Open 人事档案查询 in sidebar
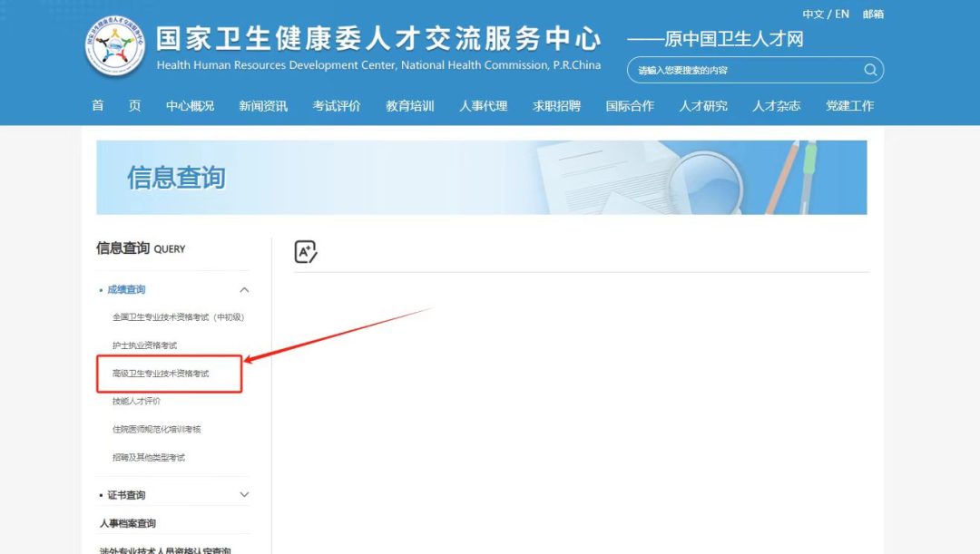Image resolution: width=980 pixels, height=554 pixels. pyautogui.click(x=128, y=523)
